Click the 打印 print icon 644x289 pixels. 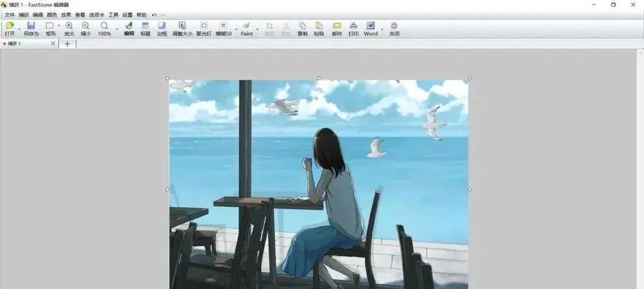click(353, 29)
